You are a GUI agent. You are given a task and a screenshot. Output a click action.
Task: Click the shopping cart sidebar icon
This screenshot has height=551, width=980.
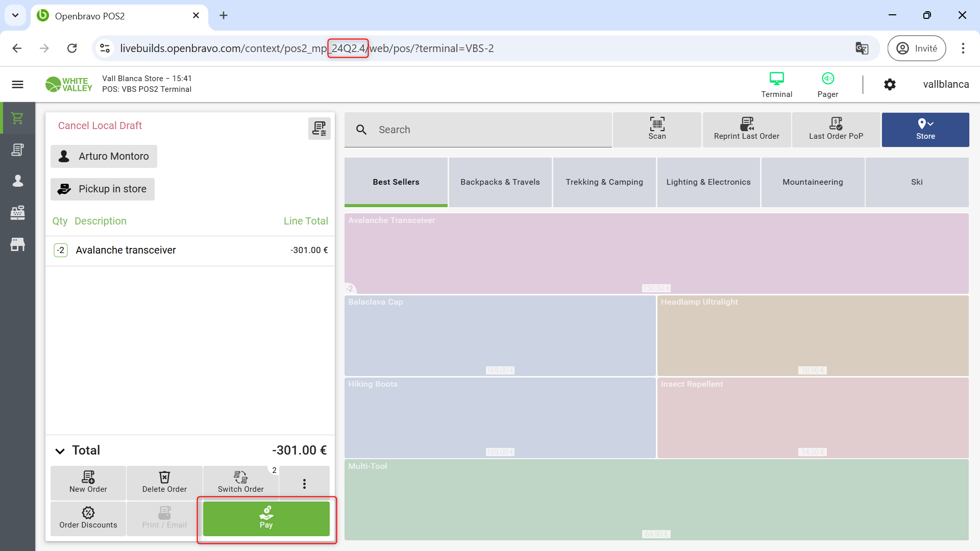pyautogui.click(x=17, y=118)
